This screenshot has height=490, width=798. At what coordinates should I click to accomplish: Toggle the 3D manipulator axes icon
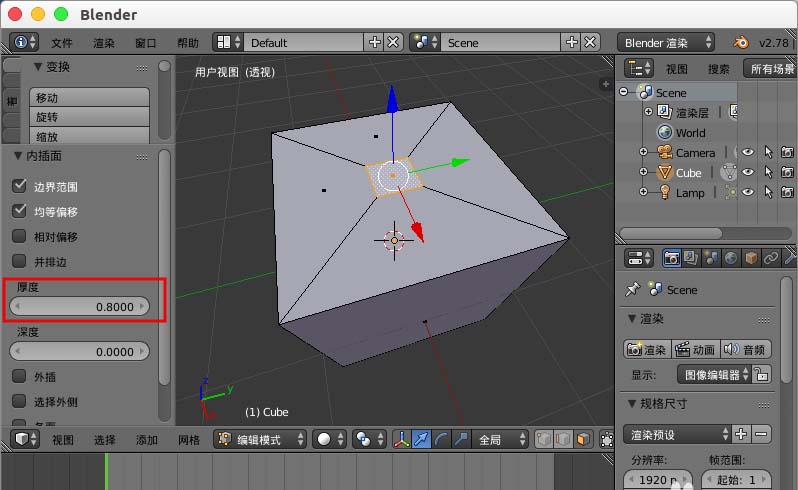click(401, 440)
